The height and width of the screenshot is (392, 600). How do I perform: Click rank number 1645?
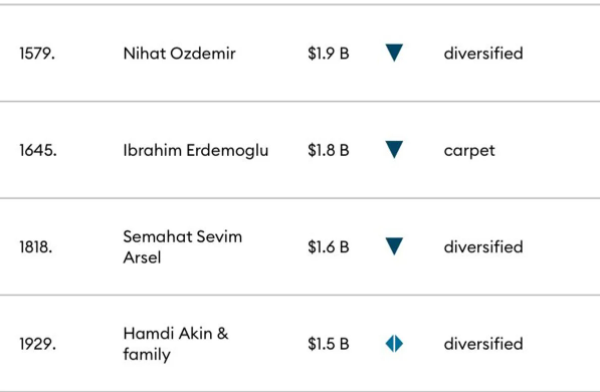click(38, 150)
